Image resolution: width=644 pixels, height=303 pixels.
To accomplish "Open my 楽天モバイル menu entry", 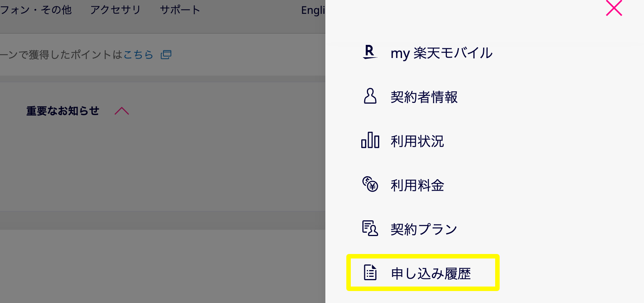I will point(442,53).
